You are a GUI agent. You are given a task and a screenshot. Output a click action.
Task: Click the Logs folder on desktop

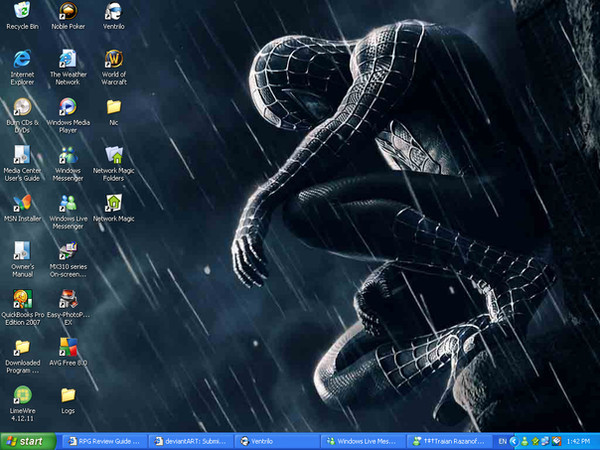[68, 395]
